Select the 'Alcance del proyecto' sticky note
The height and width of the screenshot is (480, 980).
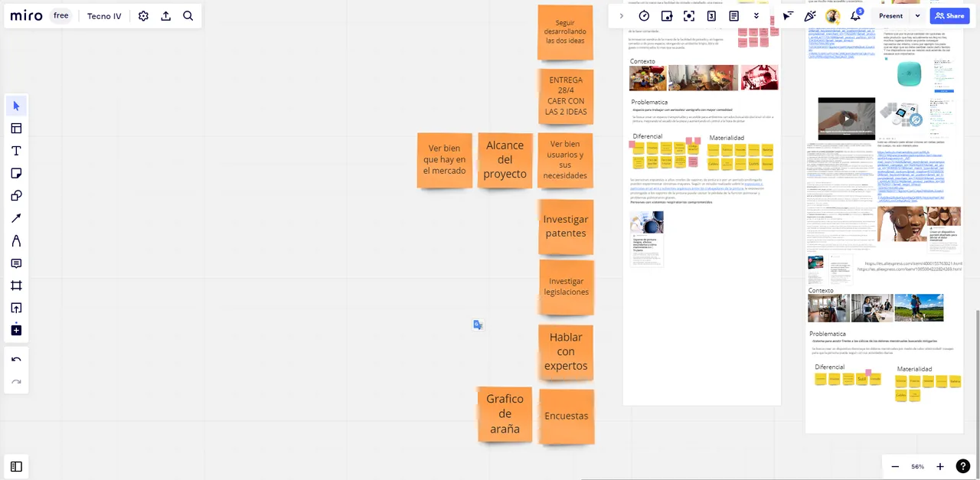(x=505, y=160)
